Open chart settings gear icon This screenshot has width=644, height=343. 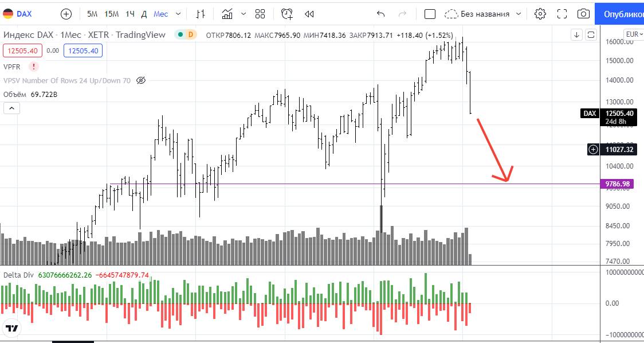[x=540, y=14]
